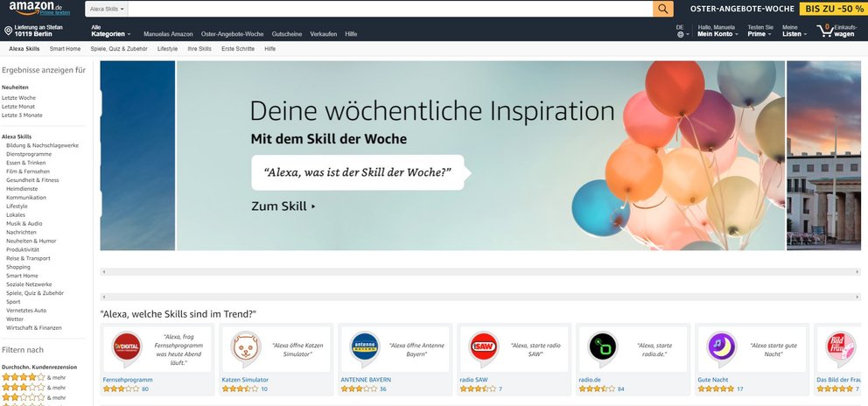The height and width of the screenshot is (406, 868).
Task: Open the Katzen Simulator skill icon
Action: point(245,348)
